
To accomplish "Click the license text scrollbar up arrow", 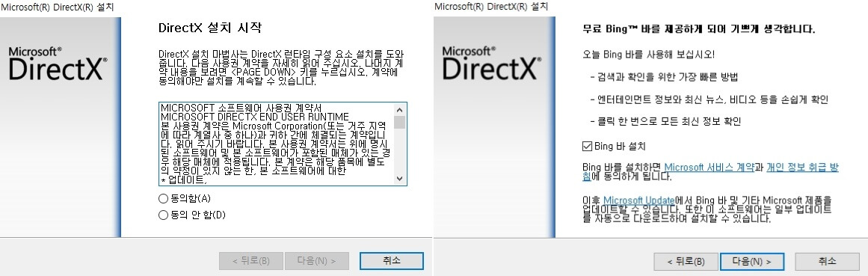I will (x=400, y=109).
